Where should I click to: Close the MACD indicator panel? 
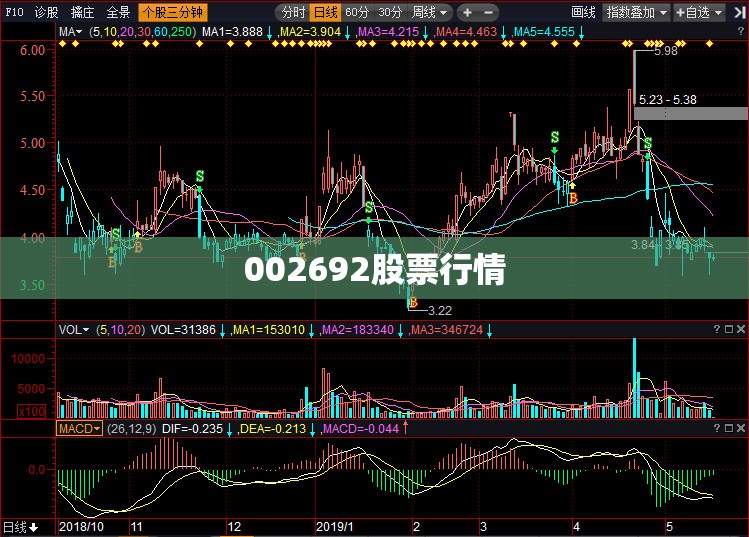[741, 429]
